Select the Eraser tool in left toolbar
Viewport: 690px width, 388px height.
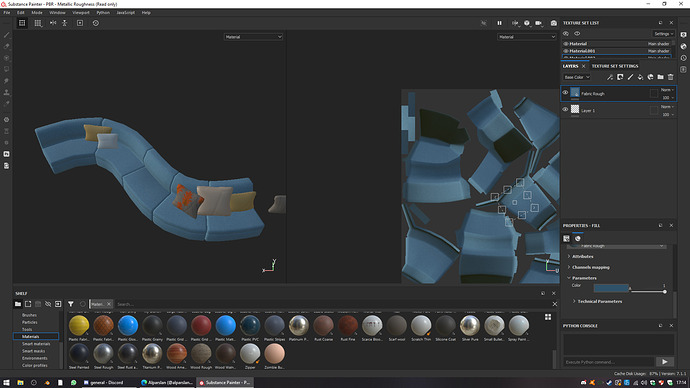click(7, 46)
